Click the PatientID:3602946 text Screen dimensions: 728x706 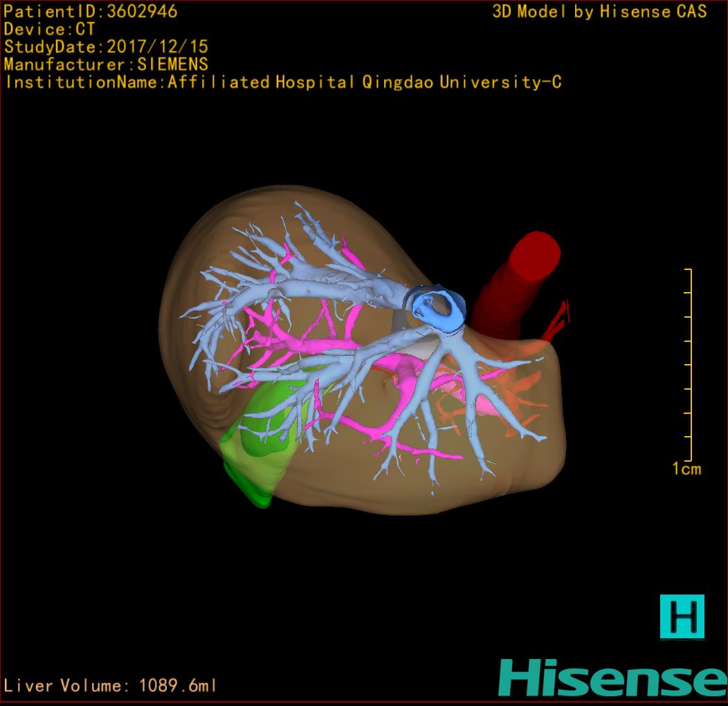click(91, 12)
